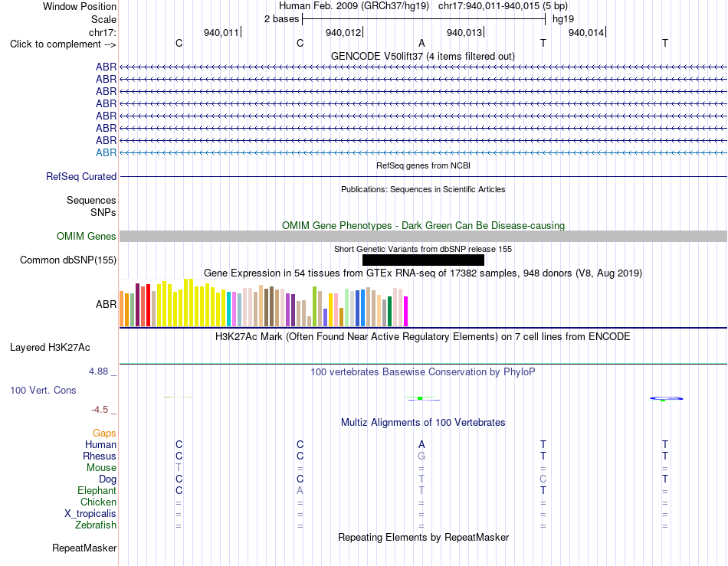
Task: Click the H3K27Ac Mark track title
Action: 423,336
